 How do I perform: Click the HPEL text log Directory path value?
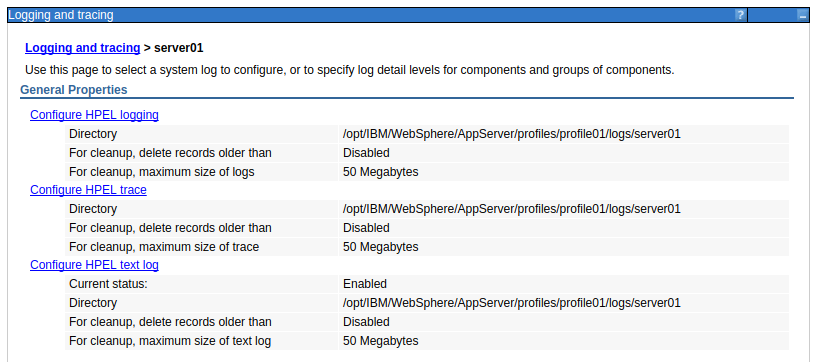pyautogui.click(x=512, y=303)
